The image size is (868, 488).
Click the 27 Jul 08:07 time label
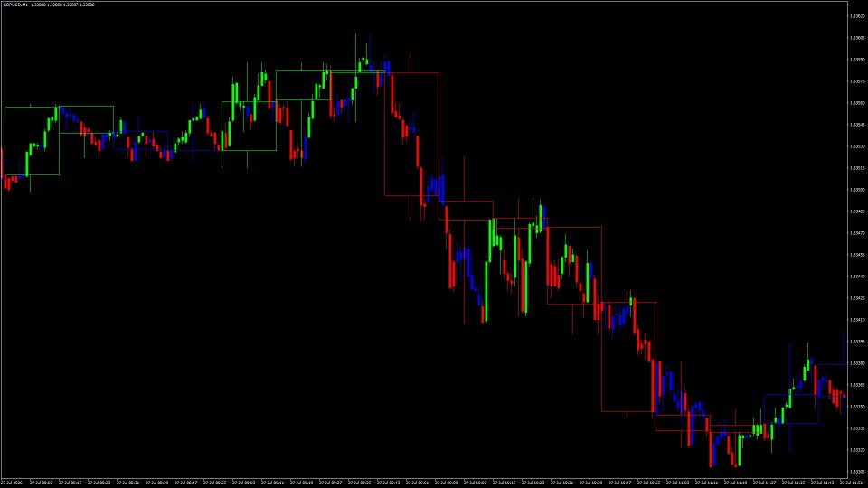(41, 483)
